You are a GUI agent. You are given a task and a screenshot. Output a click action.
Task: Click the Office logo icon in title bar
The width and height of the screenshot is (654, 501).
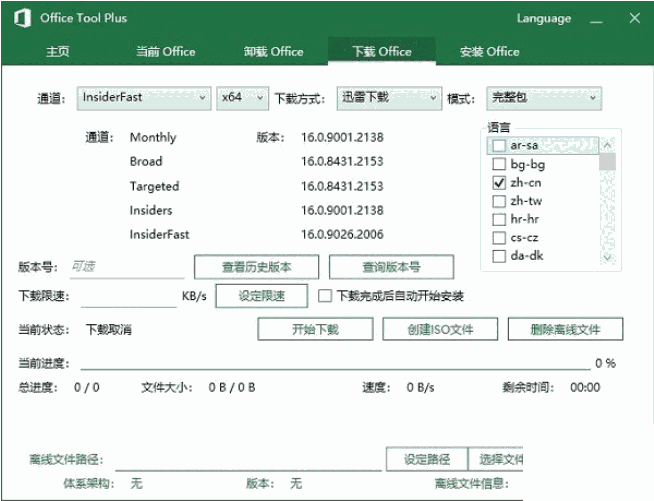pyautogui.click(x=24, y=18)
